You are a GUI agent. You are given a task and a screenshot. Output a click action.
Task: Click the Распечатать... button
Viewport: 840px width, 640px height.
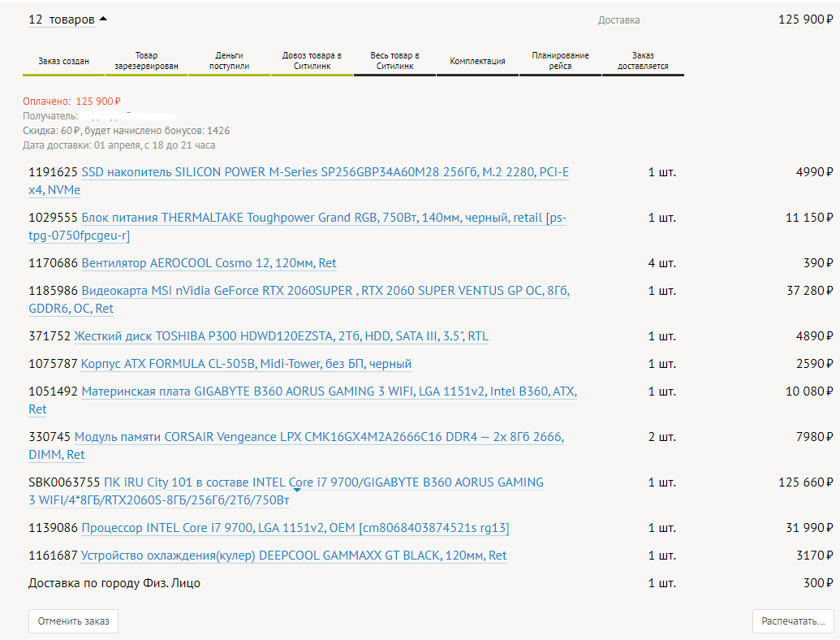click(793, 621)
